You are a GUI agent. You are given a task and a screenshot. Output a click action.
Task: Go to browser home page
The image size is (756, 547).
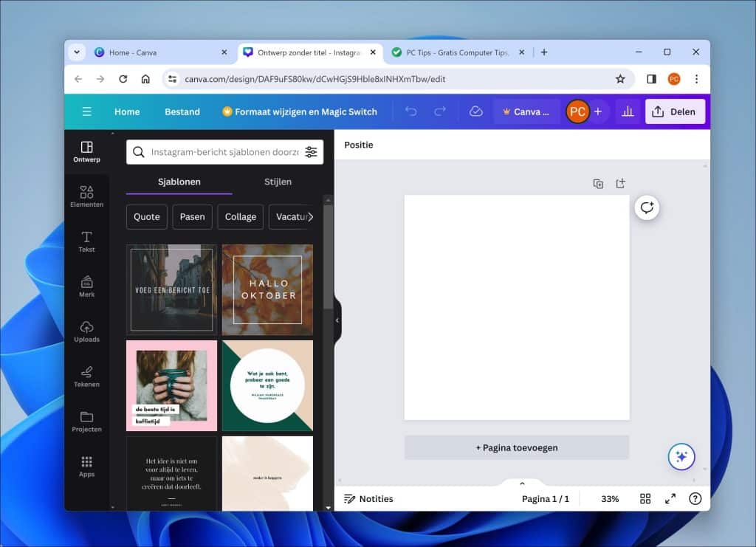(145, 79)
